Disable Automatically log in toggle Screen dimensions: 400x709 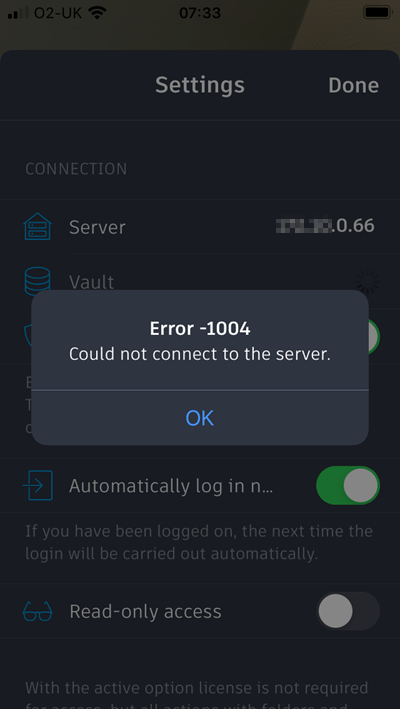pos(348,485)
